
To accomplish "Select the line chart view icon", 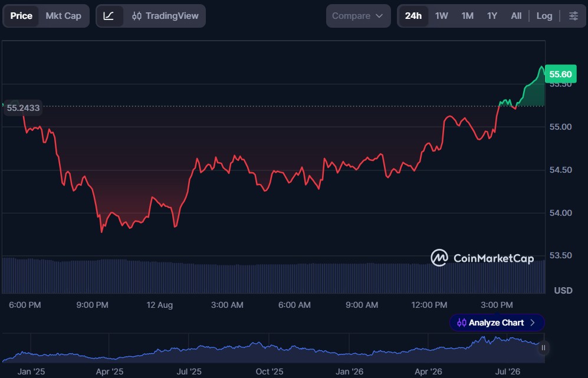I will tap(109, 16).
